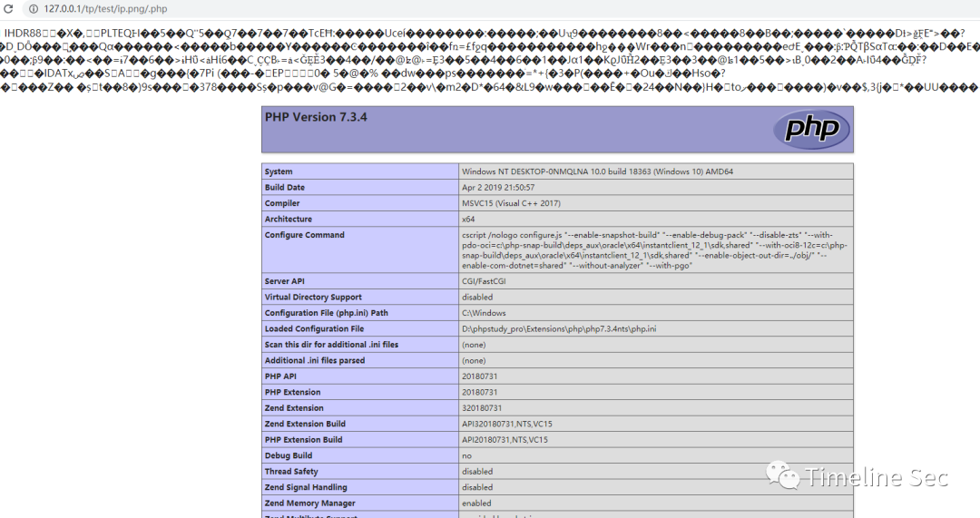Select the "Zend Memory Manager" label

pyautogui.click(x=310, y=503)
